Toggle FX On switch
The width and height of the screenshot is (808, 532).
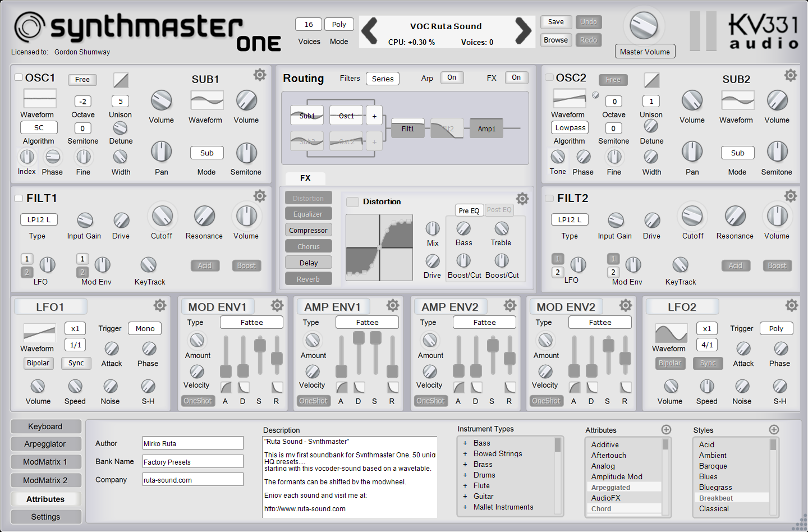pyautogui.click(x=516, y=77)
